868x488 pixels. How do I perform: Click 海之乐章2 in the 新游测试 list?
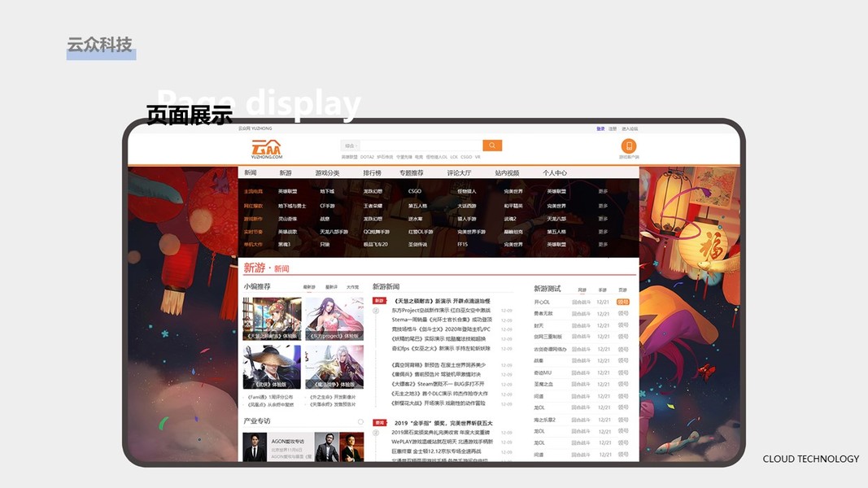click(544, 420)
